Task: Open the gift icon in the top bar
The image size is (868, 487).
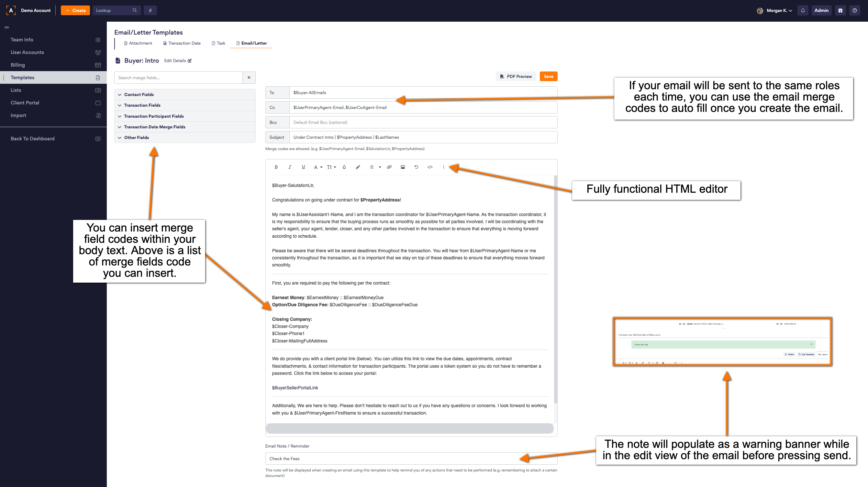Action: tap(840, 10)
